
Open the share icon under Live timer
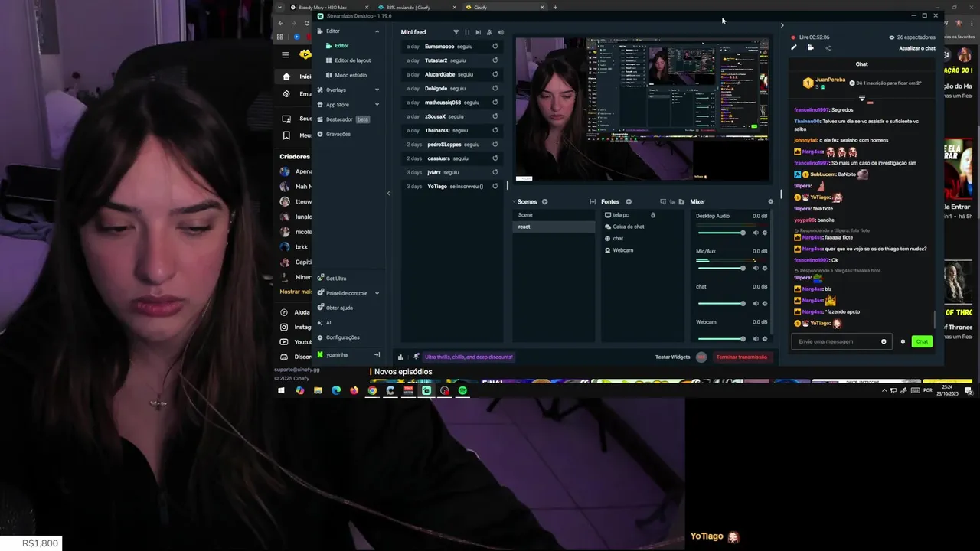(828, 47)
